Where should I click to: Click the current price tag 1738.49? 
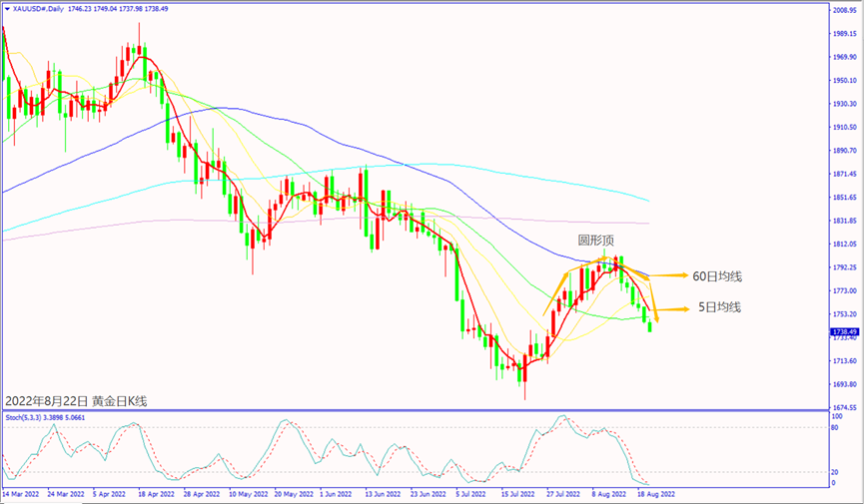pos(845,330)
